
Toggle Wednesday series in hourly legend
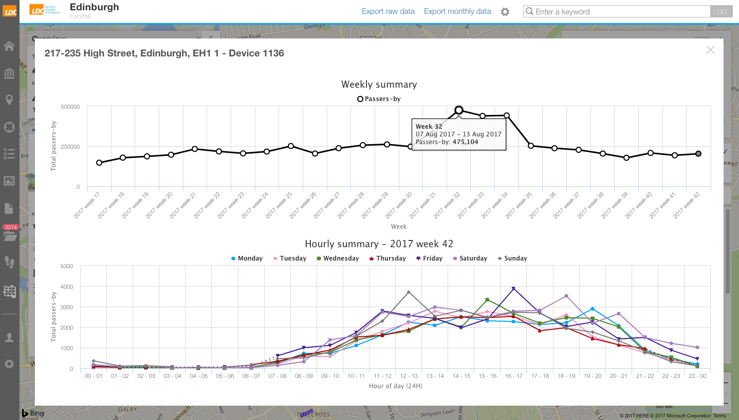tap(337, 258)
